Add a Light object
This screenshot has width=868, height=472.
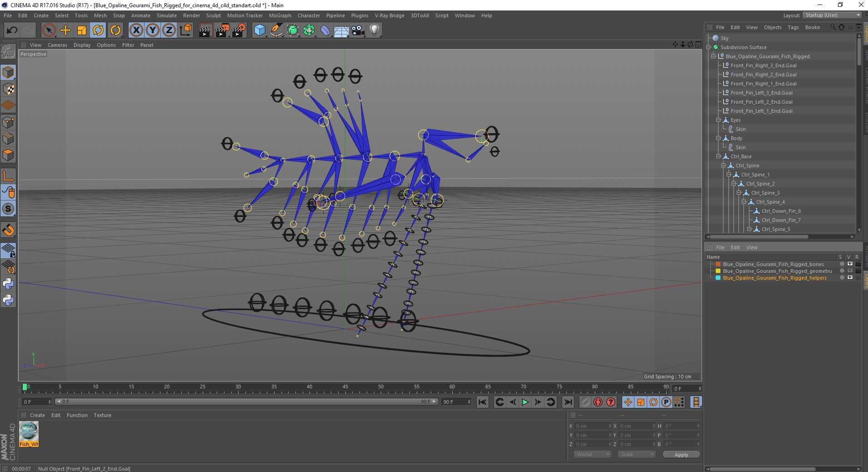(374, 30)
